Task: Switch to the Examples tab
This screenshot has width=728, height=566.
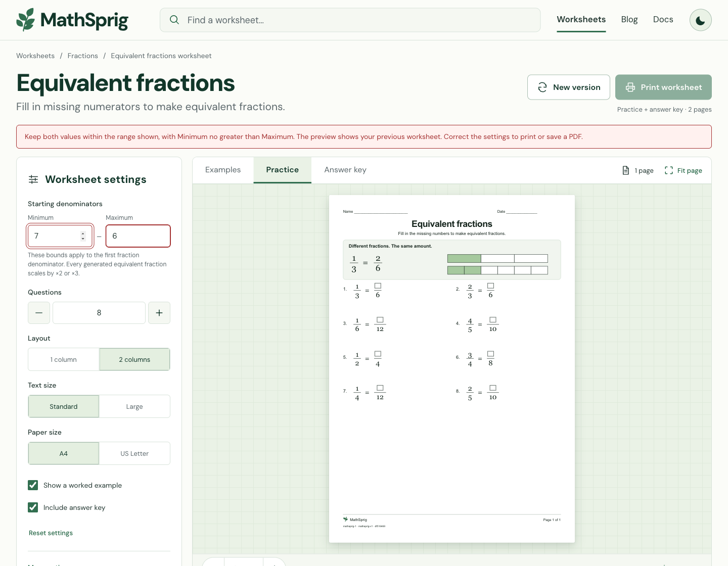Action: click(223, 170)
